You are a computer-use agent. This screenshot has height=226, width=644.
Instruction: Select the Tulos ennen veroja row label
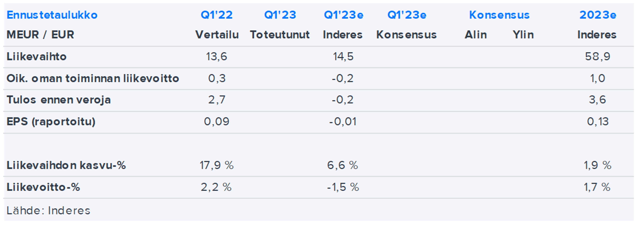[59, 100]
